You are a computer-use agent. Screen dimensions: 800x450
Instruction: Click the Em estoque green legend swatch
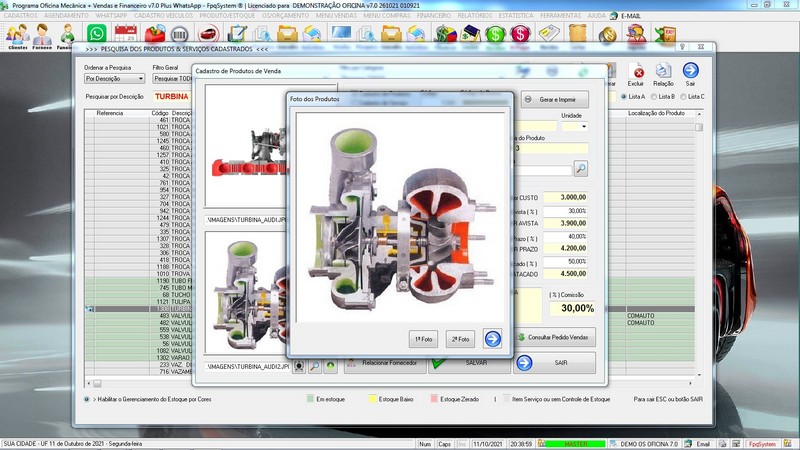click(x=310, y=398)
